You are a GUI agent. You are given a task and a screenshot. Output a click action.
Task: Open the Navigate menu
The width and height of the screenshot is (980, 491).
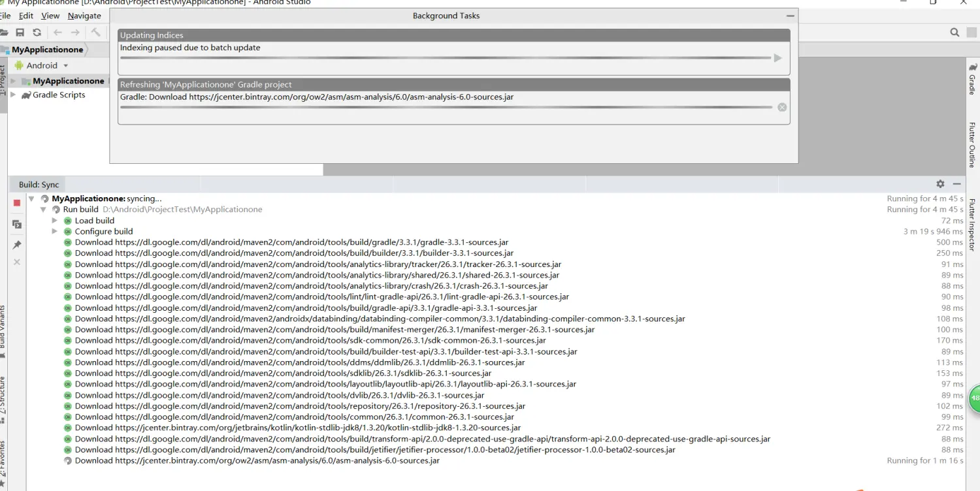[84, 16]
